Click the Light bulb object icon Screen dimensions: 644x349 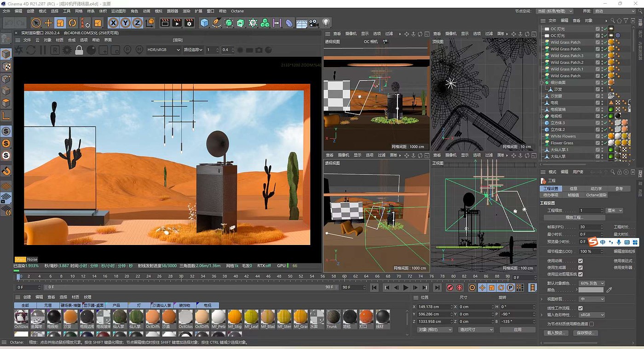326,23
